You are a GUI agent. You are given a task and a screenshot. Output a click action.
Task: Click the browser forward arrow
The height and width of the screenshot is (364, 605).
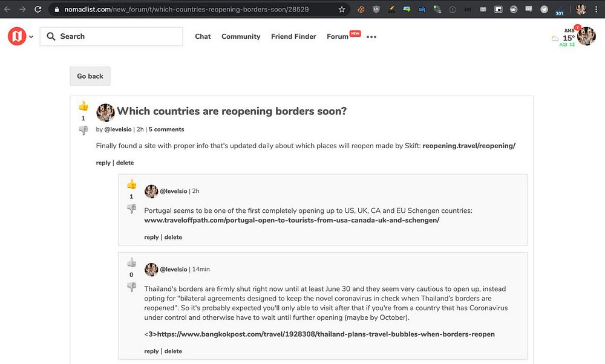pos(22,9)
